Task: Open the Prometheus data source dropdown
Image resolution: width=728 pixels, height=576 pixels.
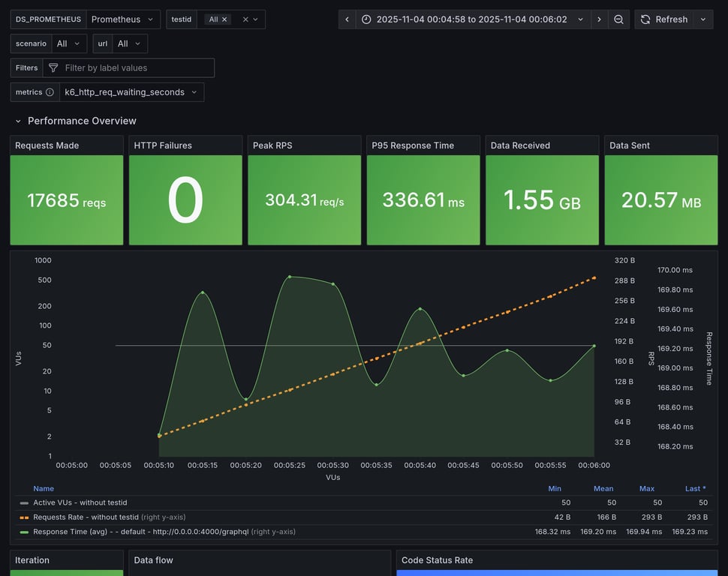Action: click(122, 19)
